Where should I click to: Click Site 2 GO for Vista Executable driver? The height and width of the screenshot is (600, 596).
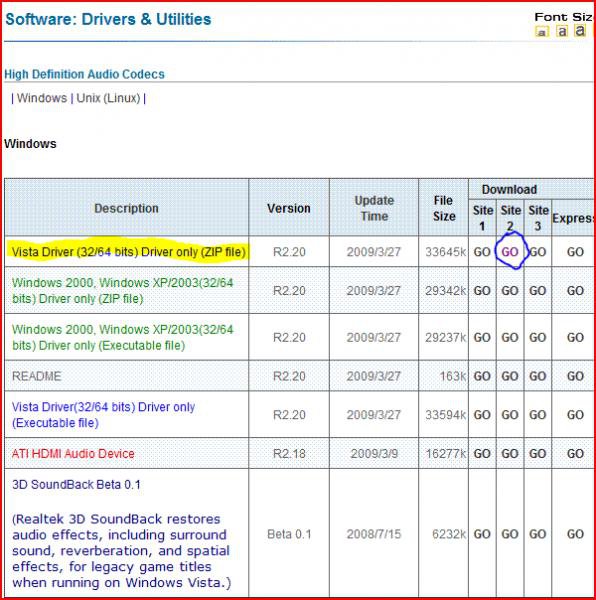(510, 415)
